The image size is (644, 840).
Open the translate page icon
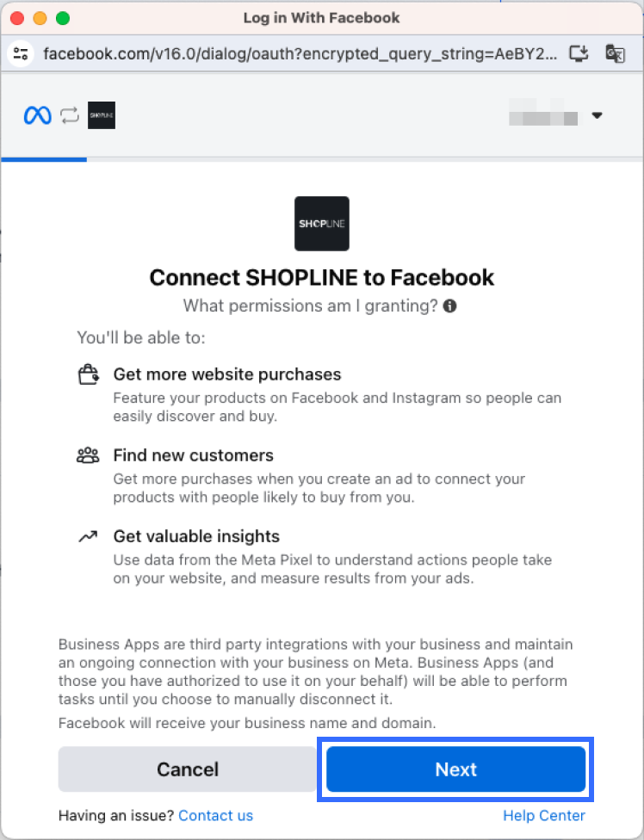pos(615,54)
